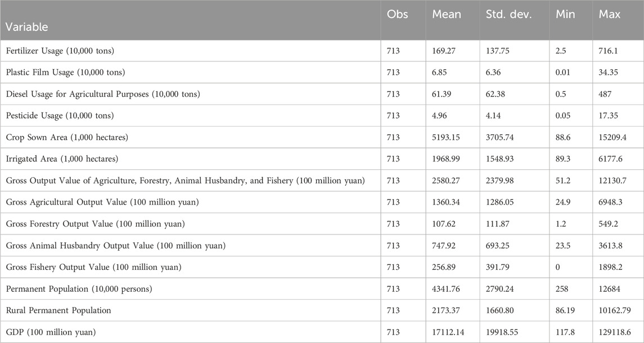Screen dimensions: 644x343
Task: Select the mean value 1968.99
Action: tap(445, 159)
